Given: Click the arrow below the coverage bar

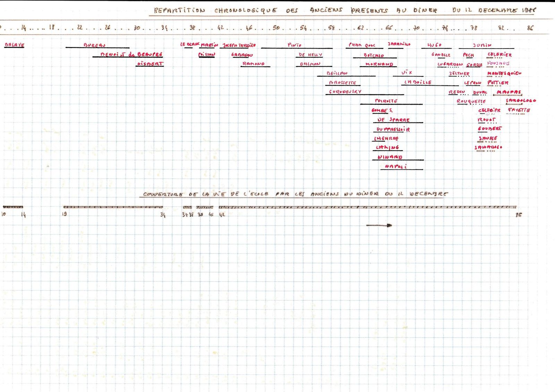Looking at the screenshot, I should pyautogui.click(x=379, y=225).
